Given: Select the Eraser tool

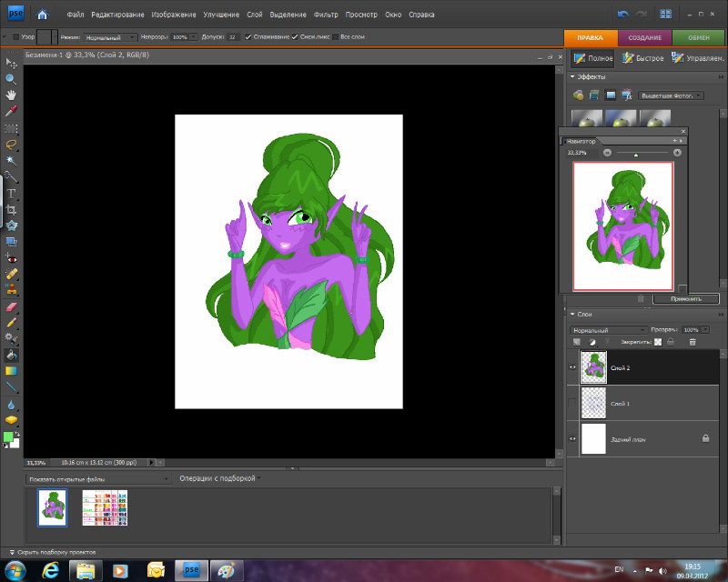Looking at the screenshot, I should coord(11,306).
